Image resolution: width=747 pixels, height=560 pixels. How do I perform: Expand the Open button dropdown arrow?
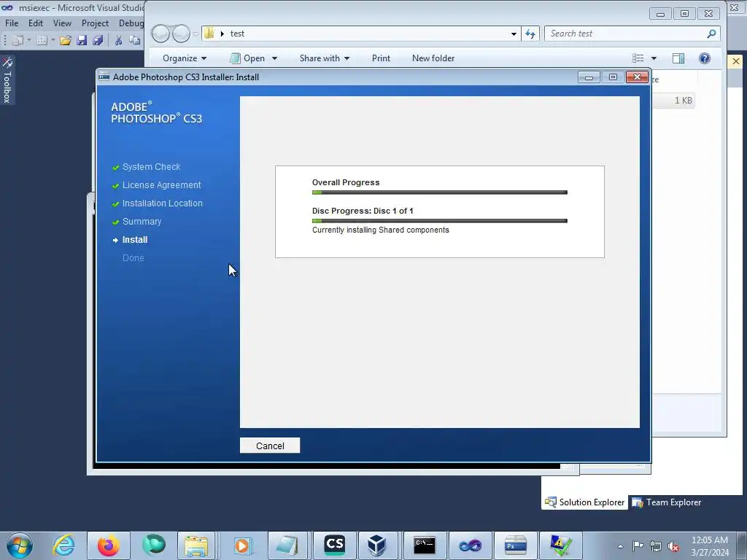click(x=274, y=58)
